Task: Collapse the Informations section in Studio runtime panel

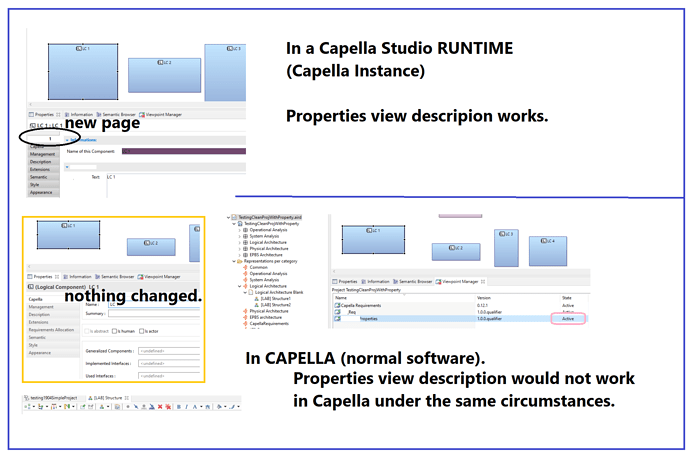Action: click(x=67, y=140)
